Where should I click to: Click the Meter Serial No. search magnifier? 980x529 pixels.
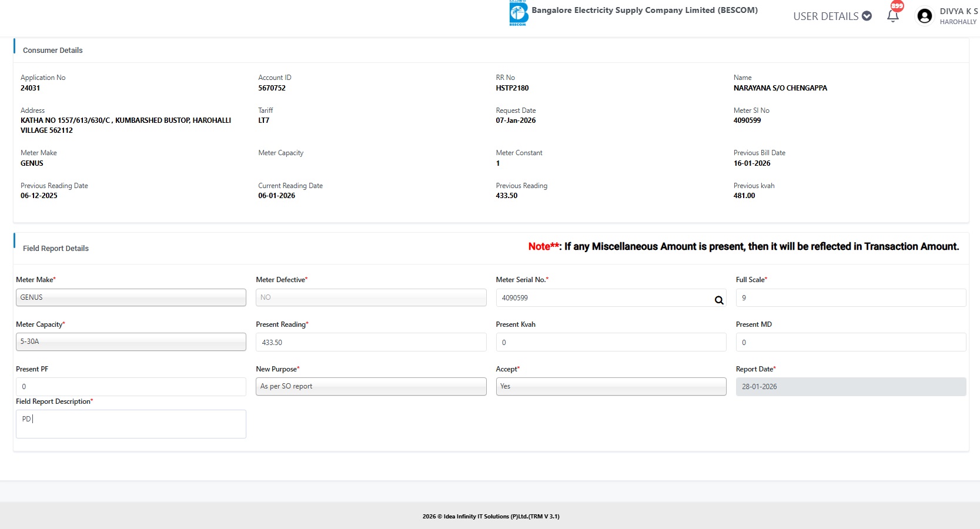click(x=718, y=300)
